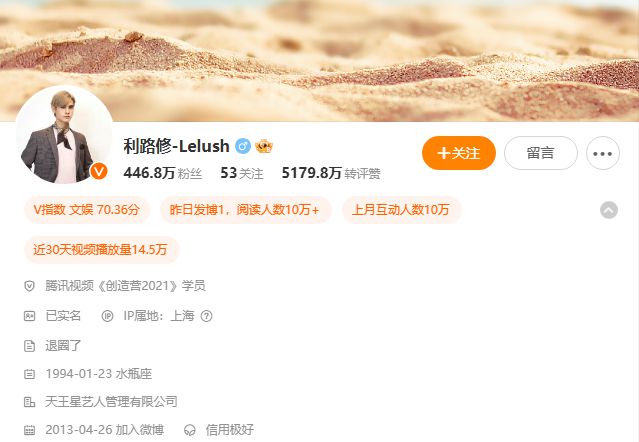Click the 昨日发博1，阅读人数10万+ tag

pos(245,210)
